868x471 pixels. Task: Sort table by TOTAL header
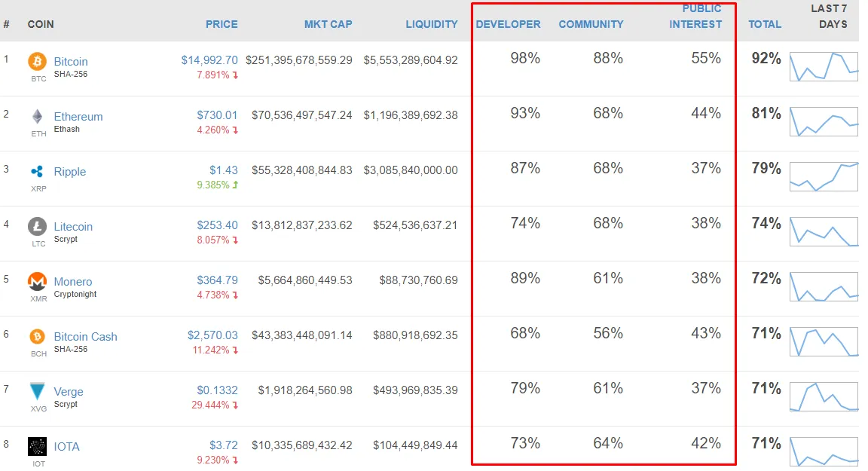(765, 24)
